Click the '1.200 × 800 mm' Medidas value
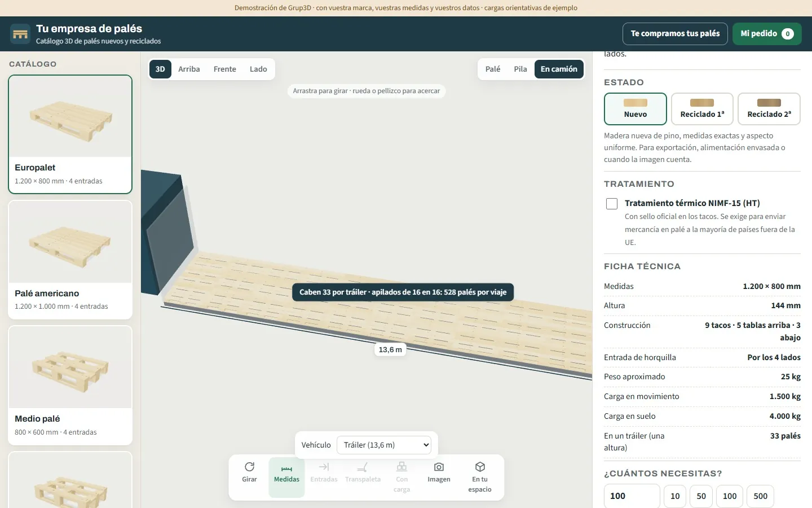The width and height of the screenshot is (812, 508). coord(771,286)
